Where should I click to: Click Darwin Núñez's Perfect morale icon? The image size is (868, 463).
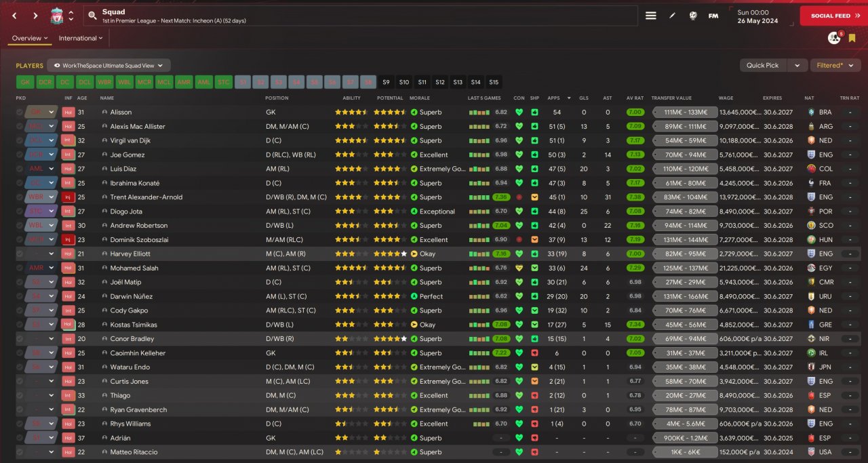coord(414,296)
